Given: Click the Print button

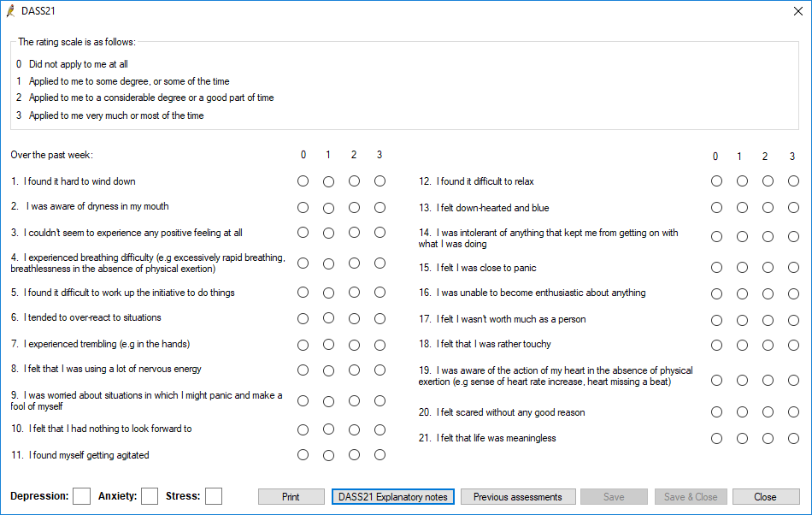Looking at the screenshot, I should click(x=291, y=496).
